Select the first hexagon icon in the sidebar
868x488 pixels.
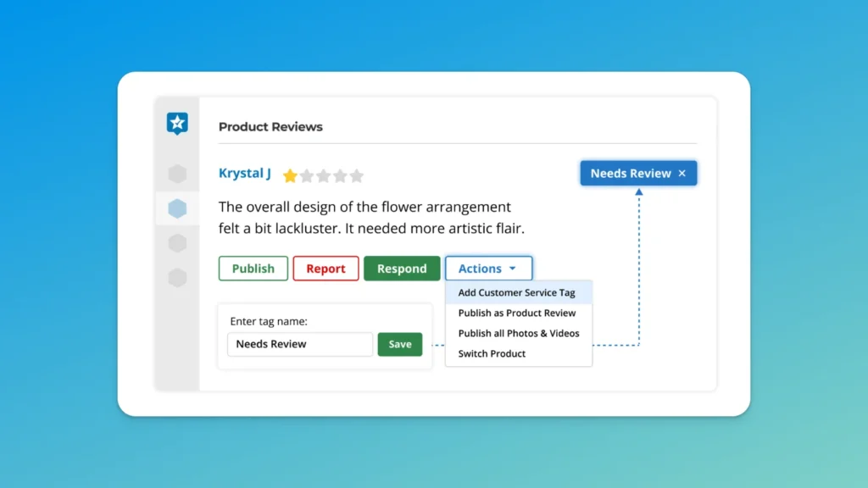pos(177,174)
